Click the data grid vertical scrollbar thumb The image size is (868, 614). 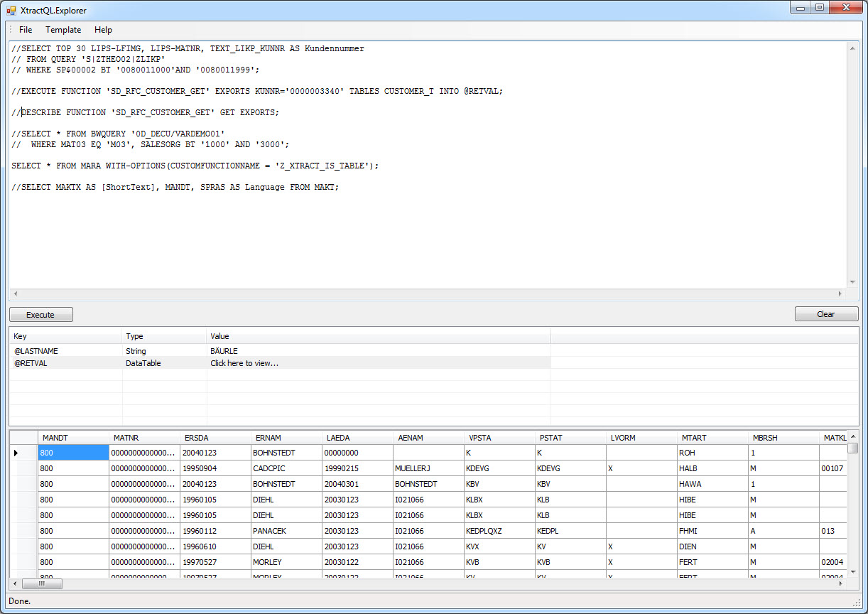point(853,448)
